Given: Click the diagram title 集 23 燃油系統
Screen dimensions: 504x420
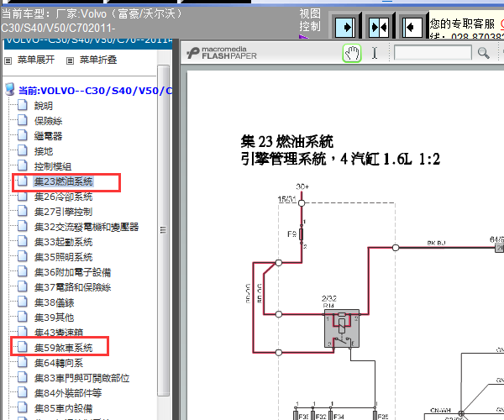Looking at the screenshot, I should (x=287, y=141).
